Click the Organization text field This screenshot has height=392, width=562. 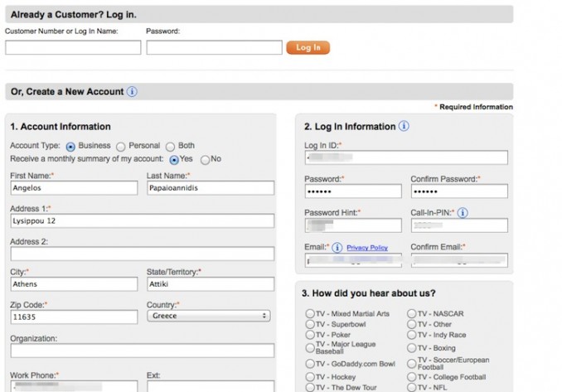pos(142,351)
